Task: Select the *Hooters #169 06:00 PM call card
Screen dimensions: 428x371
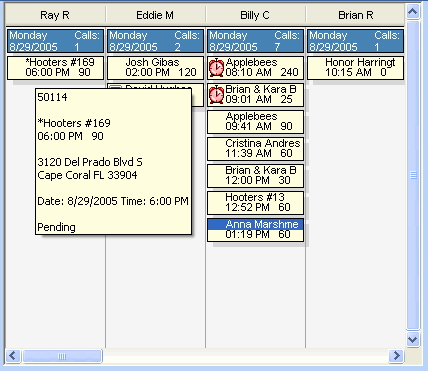Action: click(x=55, y=68)
